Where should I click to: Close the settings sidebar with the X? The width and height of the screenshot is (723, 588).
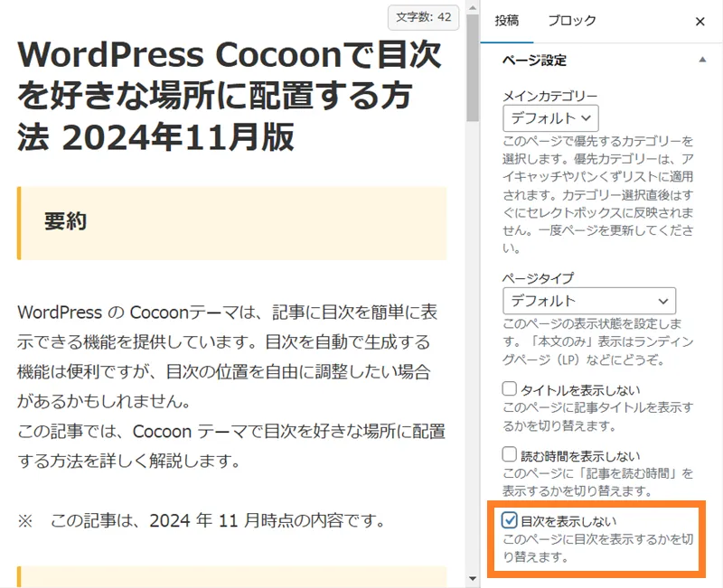click(x=700, y=22)
